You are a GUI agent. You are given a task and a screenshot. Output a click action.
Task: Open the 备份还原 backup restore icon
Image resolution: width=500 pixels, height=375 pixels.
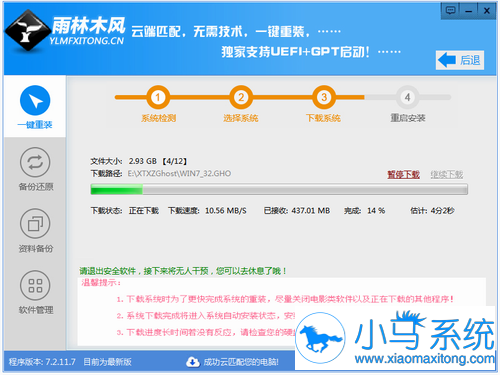(x=35, y=162)
